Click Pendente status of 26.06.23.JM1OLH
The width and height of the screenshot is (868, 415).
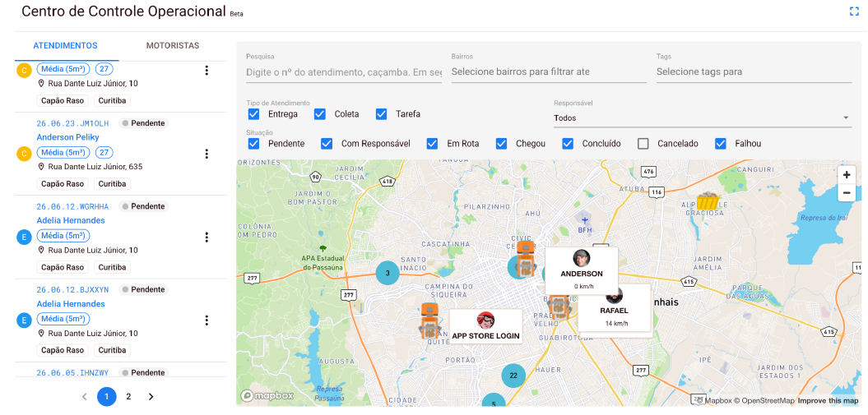point(143,123)
